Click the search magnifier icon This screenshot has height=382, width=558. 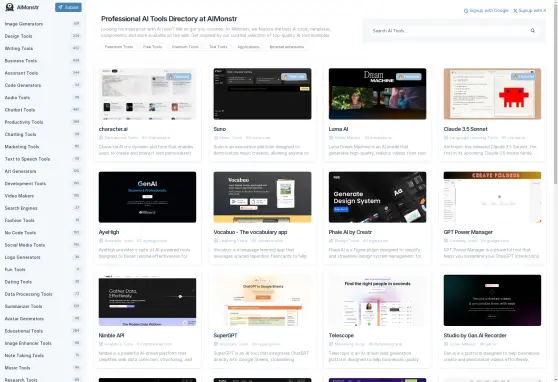(533, 31)
